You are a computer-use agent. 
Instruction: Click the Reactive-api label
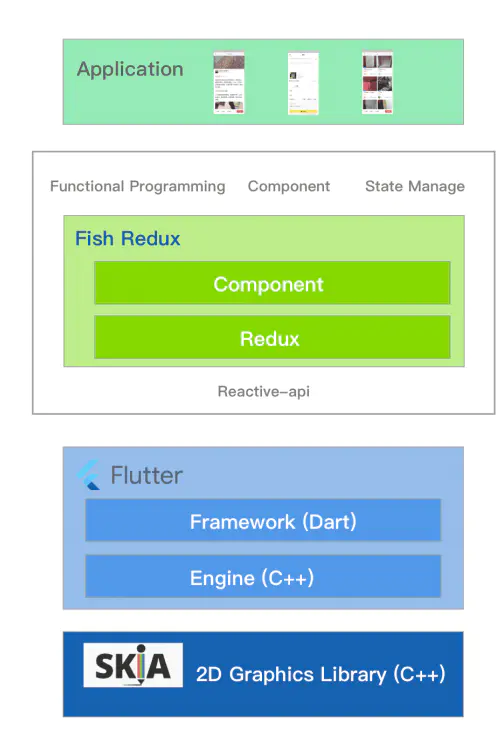point(263,392)
